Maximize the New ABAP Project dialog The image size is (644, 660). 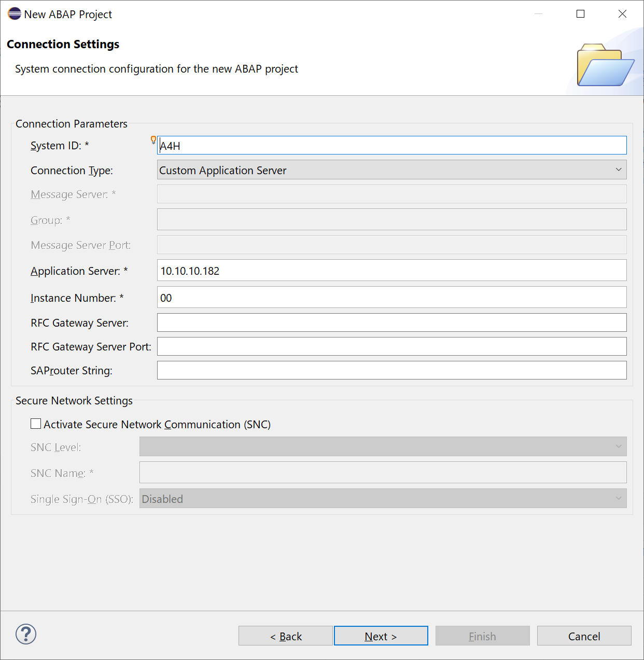tap(581, 14)
